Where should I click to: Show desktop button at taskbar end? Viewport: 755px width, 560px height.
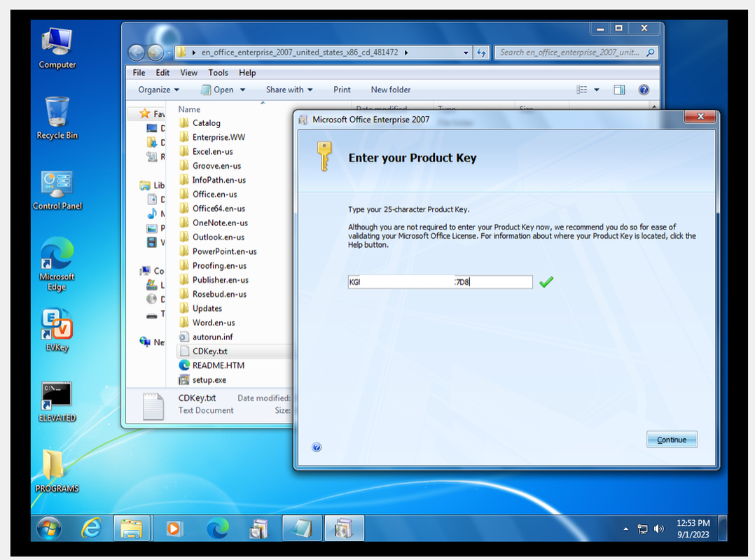coord(723,528)
